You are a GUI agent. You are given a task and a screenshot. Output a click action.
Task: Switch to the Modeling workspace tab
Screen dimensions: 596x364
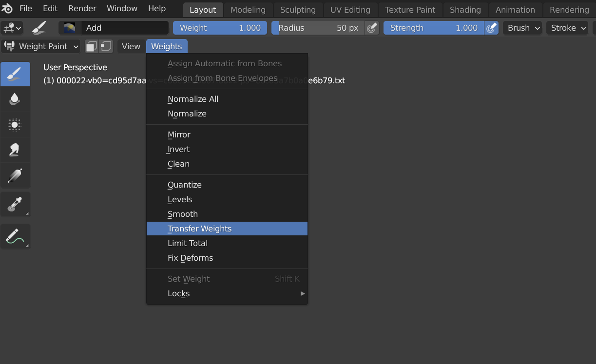pyautogui.click(x=248, y=10)
